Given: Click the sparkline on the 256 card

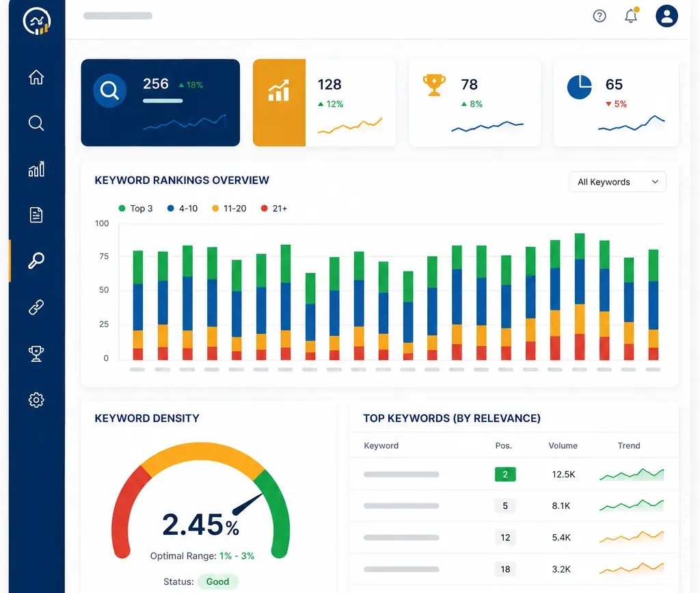Looking at the screenshot, I should (x=185, y=122).
